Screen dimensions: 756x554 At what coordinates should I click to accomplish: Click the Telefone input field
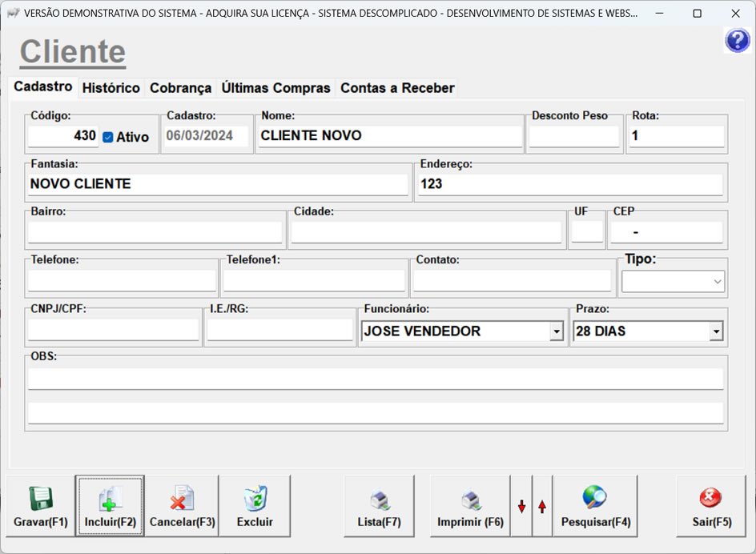[122, 281]
